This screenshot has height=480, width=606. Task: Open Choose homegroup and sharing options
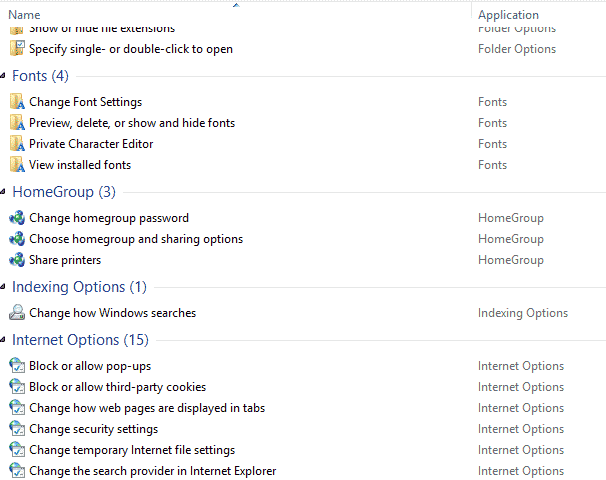click(x=136, y=239)
